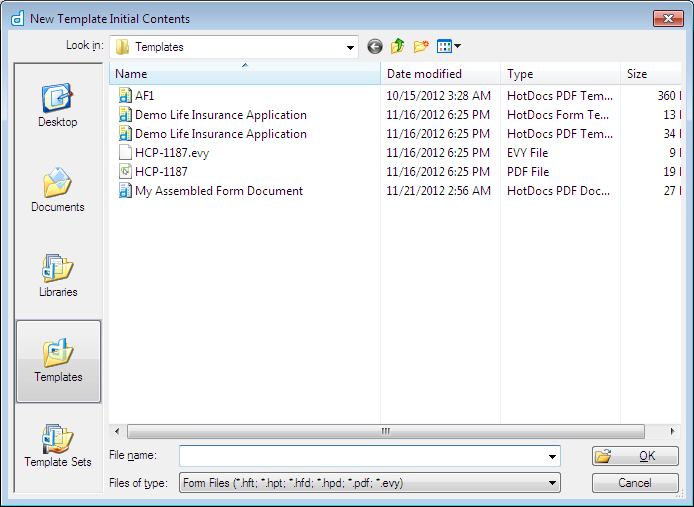Click the My Assembled Form Document icon
The width and height of the screenshot is (694, 507).
click(x=125, y=191)
